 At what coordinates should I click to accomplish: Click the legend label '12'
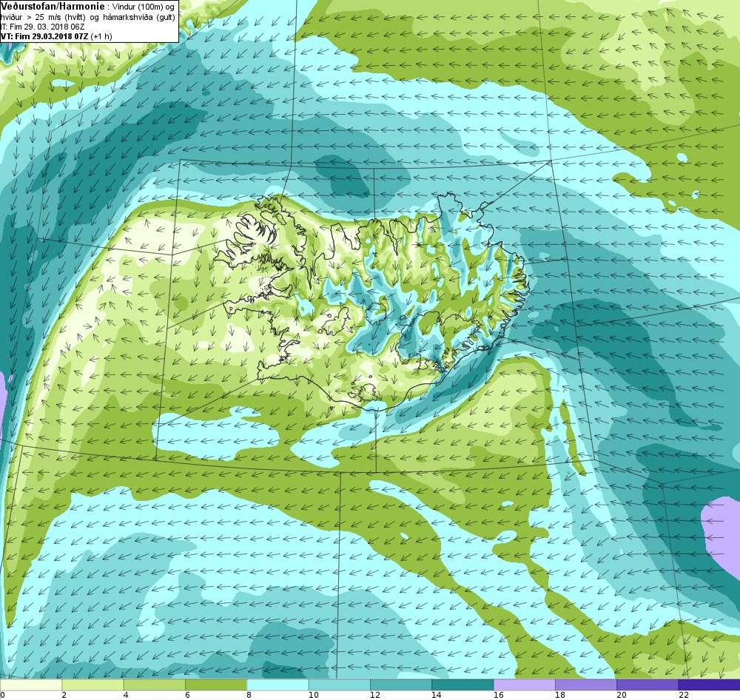(x=375, y=695)
